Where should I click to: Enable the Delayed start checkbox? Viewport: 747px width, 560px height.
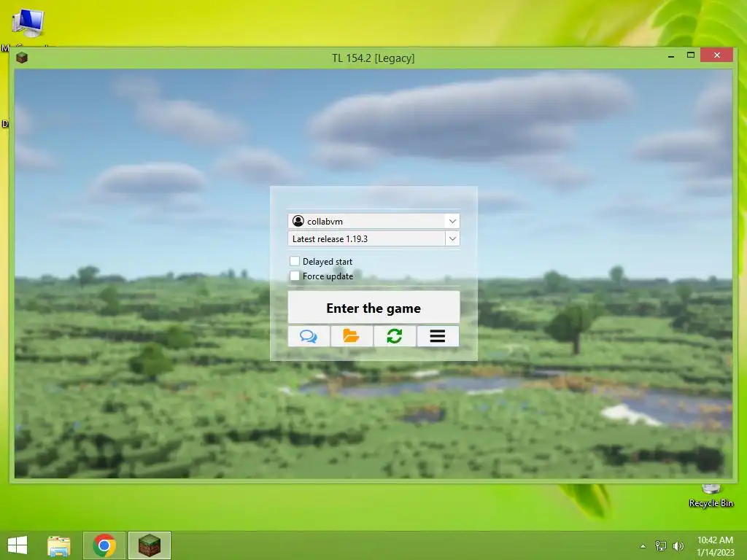click(295, 261)
